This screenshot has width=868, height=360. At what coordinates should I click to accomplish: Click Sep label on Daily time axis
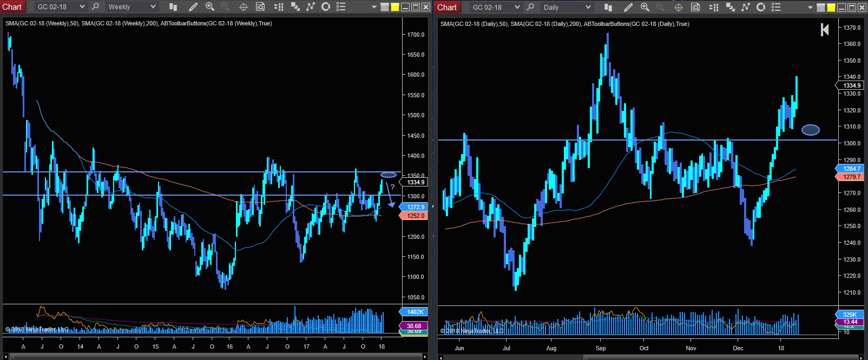click(x=601, y=348)
